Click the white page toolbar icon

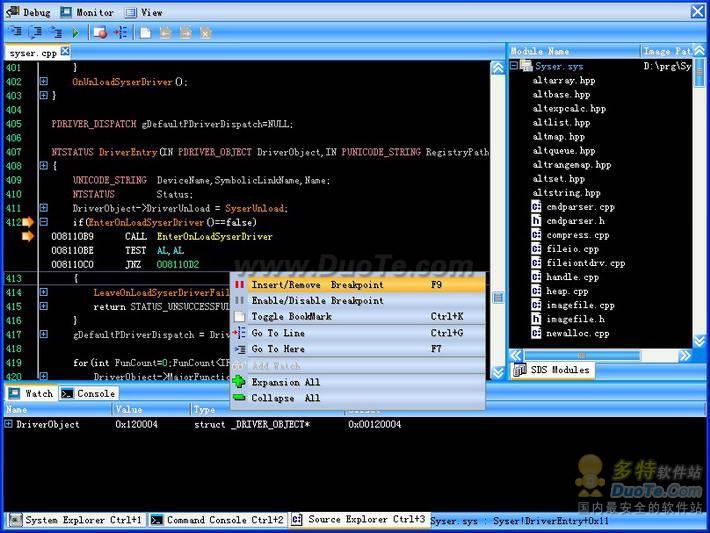(146, 33)
